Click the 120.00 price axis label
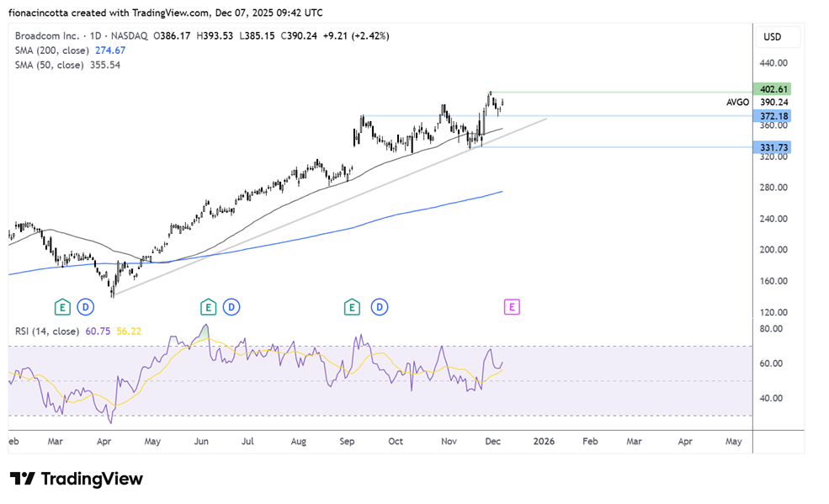The height and width of the screenshot is (504, 829). click(773, 312)
